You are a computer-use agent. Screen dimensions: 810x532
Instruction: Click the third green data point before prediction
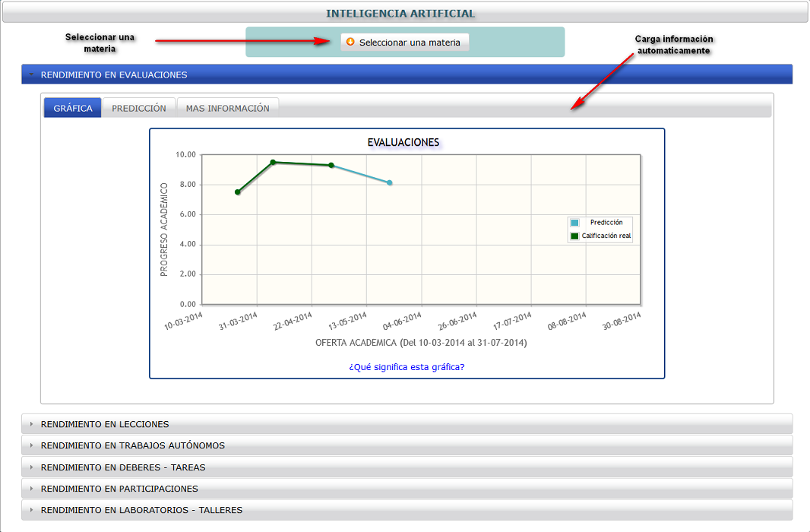(331, 165)
